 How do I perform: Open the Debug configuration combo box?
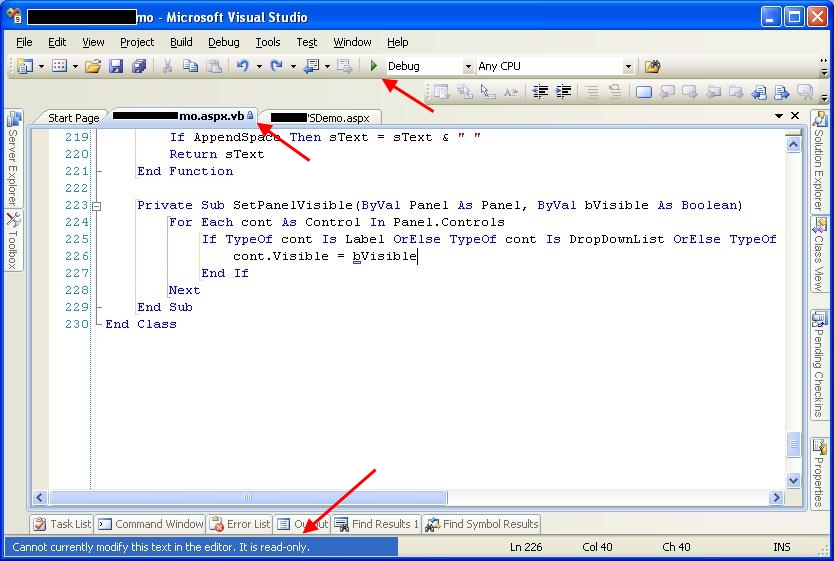coord(430,66)
